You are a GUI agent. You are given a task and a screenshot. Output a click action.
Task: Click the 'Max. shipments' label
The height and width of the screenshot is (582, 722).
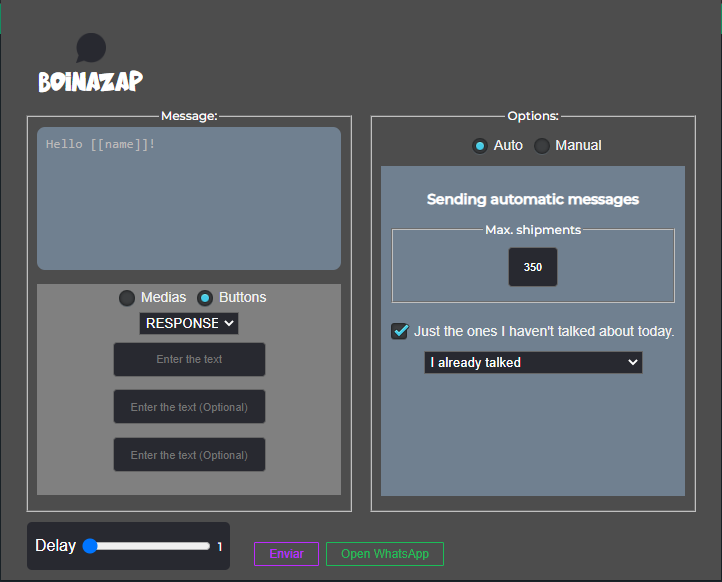(x=533, y=230)
